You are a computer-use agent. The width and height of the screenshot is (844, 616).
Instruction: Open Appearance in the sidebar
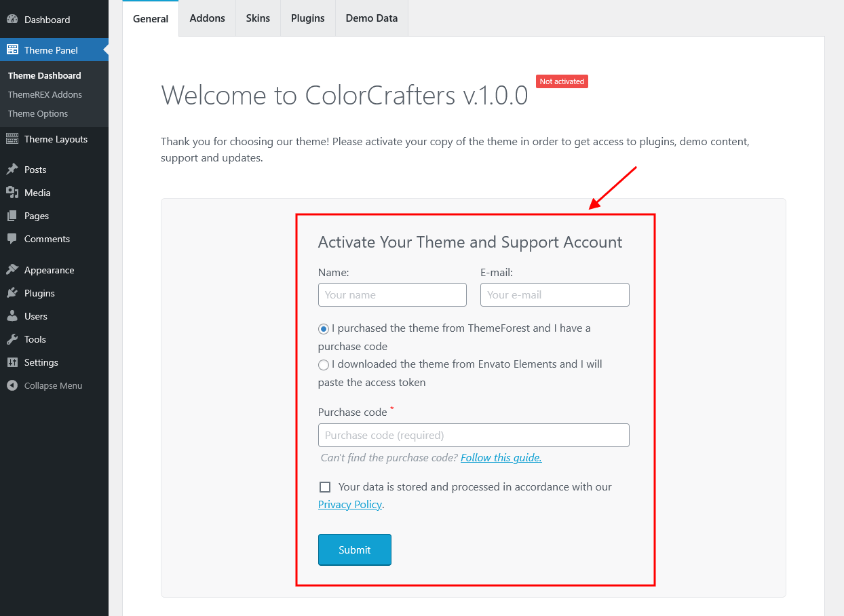[x=54, y=270]
